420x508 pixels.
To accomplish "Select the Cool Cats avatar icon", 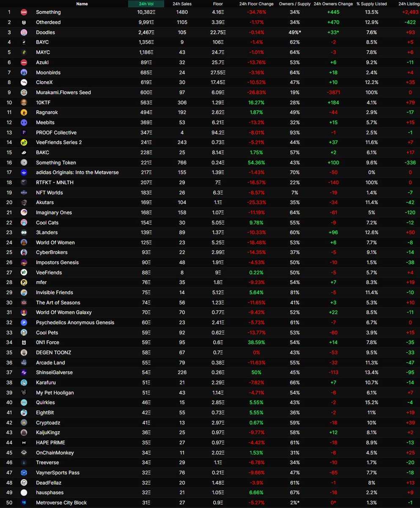I will coord(24,223).
